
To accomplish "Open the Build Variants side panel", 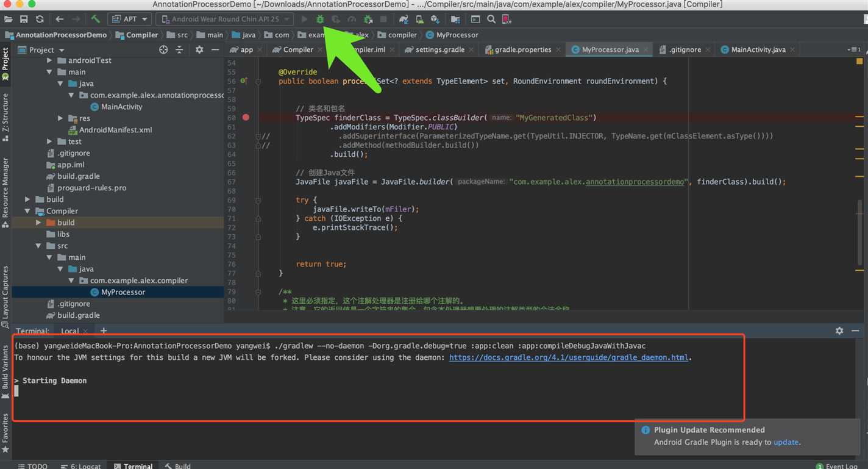I will pos(5,371).
